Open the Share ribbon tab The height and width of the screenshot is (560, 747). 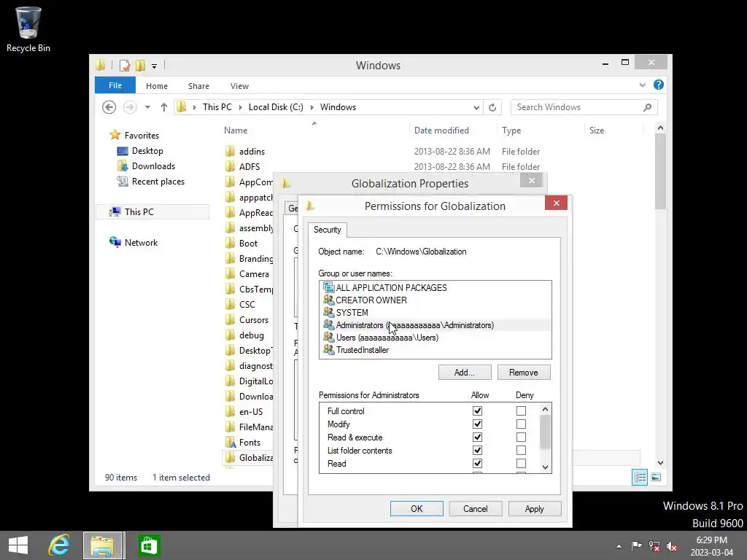(198, 86)
